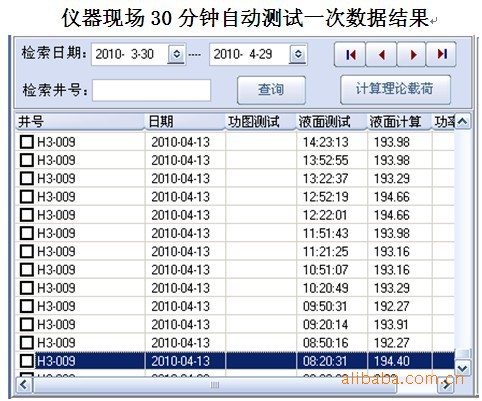Click vertical scrollbar up arrow
The width and height of the screenshot is (482, 401).
463,121
